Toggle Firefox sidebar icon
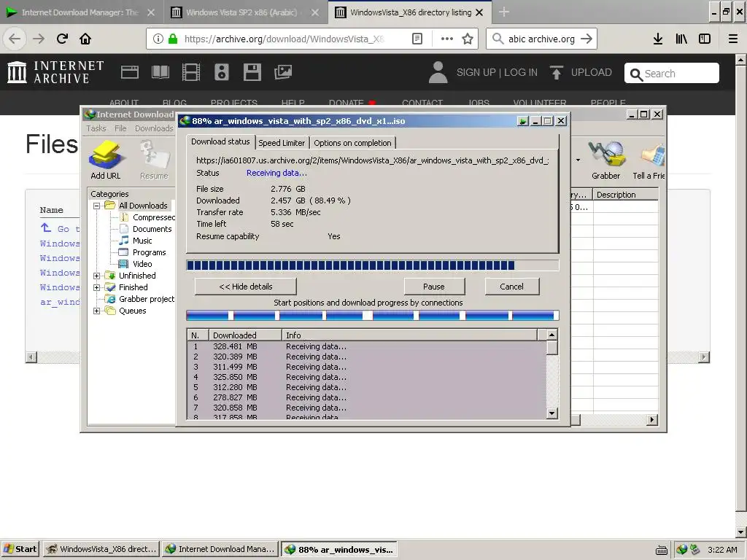Viewport: 747px width, 560px height. pyautogui.click(x=705, y=39)
